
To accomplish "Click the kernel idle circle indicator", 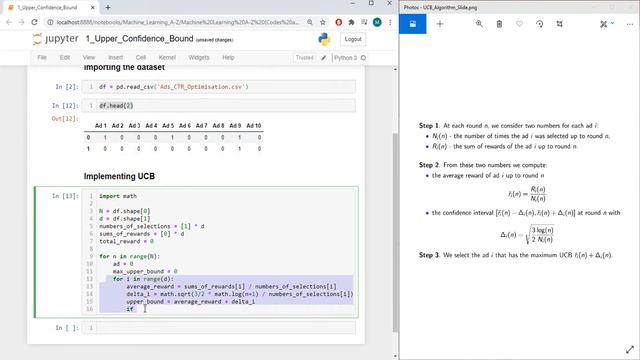I will coord(363,58).
